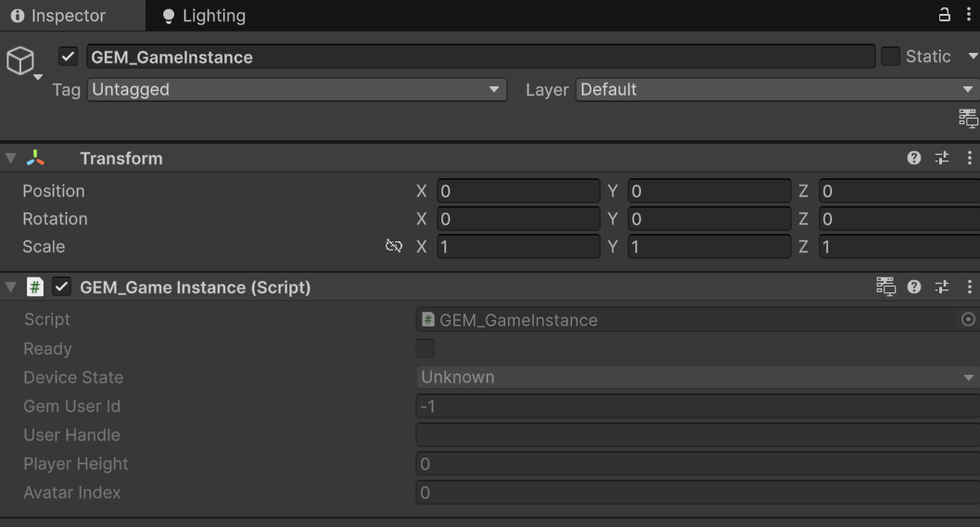Open the Inspector panel kebab menu
This screenshot has height=527, width=980.
968,15
